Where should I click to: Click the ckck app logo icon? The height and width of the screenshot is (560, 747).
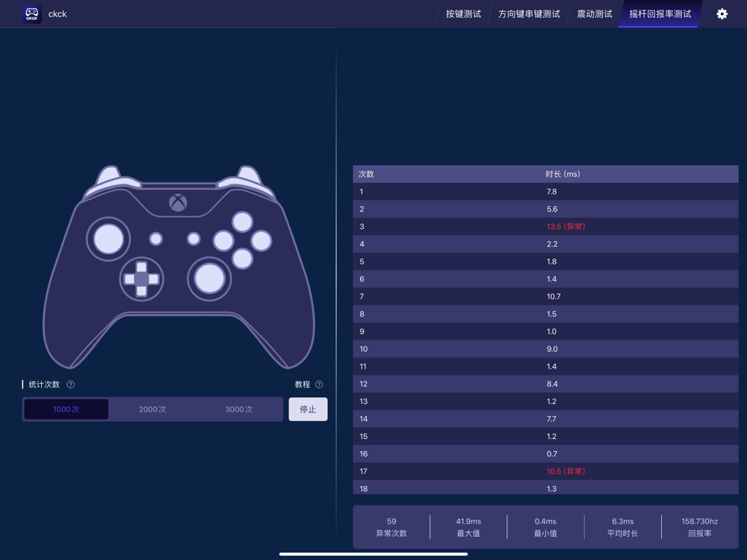tap(32, 13)
